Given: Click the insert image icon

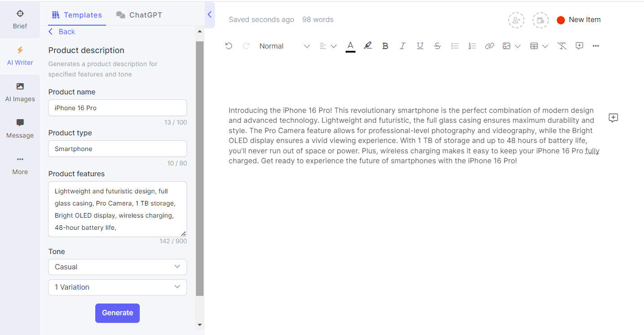Looking at the screenshot, I should pos(506,46).
